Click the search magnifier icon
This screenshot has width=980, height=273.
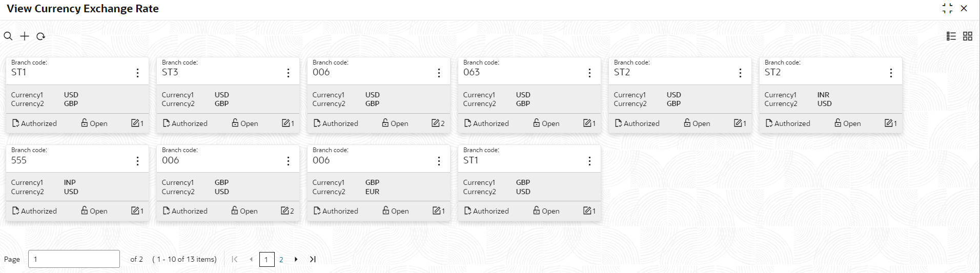click(x=8, y=36)
